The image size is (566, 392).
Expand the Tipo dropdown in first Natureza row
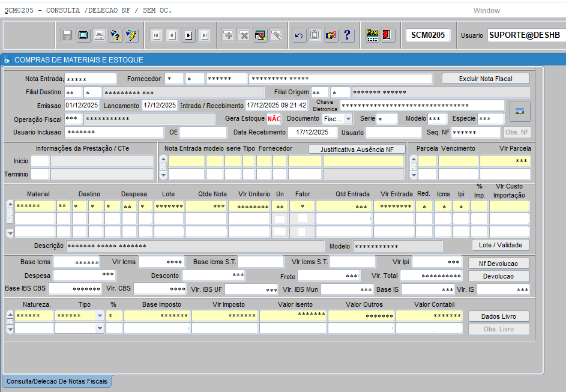100,316
